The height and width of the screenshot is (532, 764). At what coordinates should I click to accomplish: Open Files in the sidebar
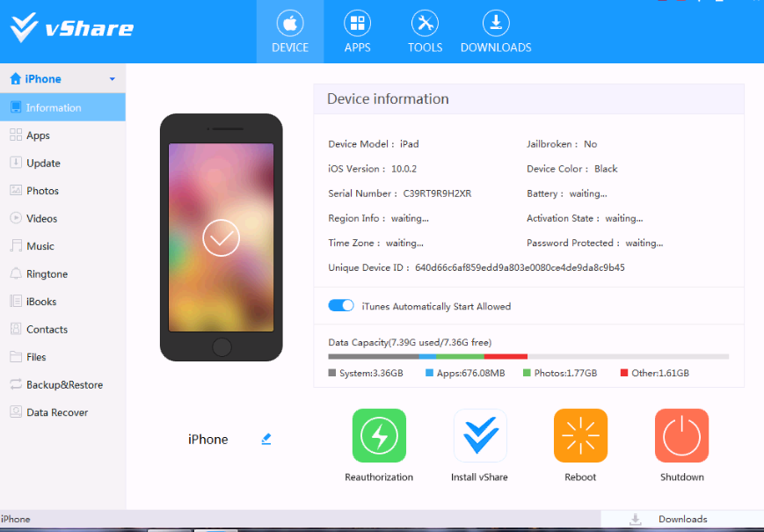[62, 357]
